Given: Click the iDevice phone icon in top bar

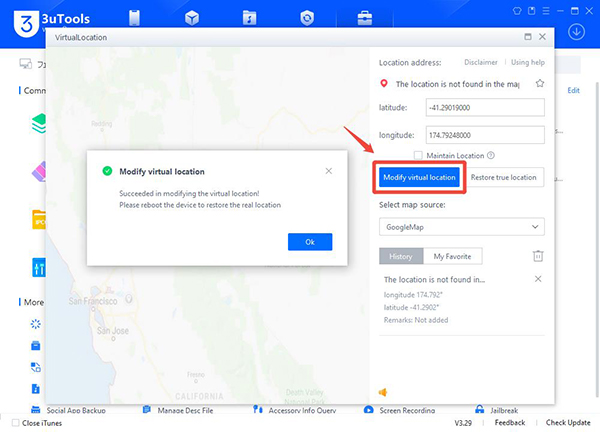Looking at the screenshot, I should [133, 17].
